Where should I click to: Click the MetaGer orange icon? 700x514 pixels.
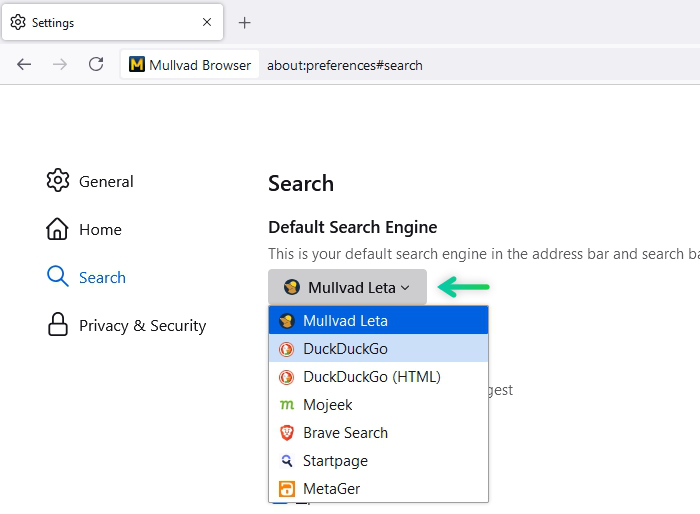point(287,489)
